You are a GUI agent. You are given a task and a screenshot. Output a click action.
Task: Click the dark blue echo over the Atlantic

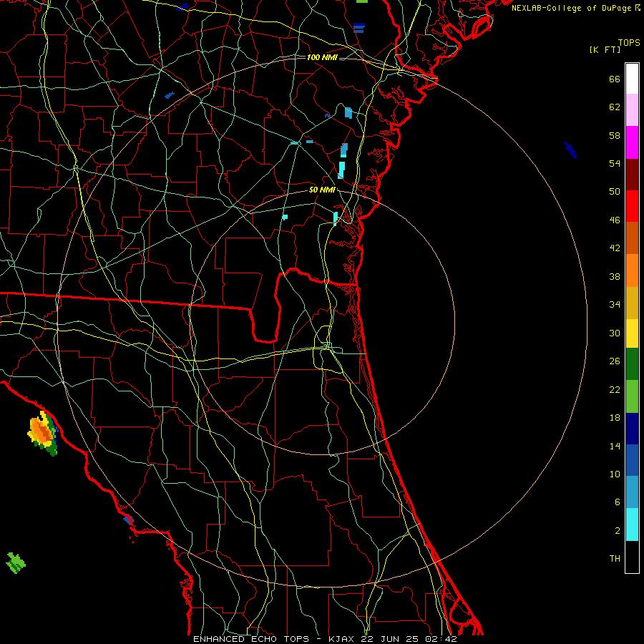570,150
